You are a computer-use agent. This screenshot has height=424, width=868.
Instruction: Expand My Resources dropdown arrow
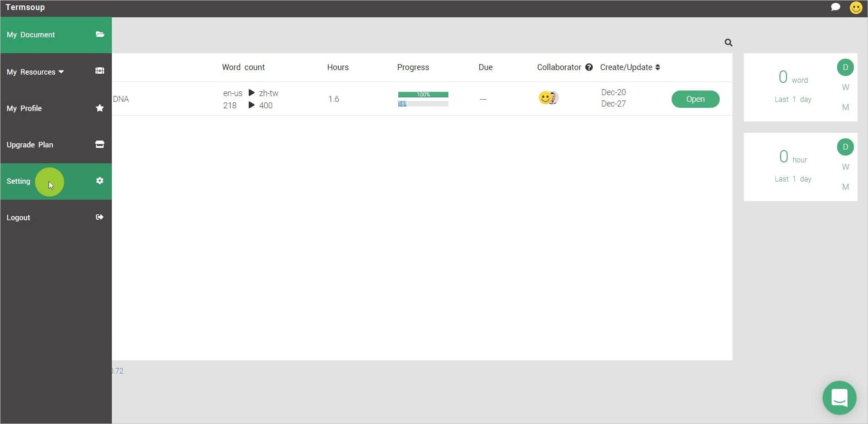[x=61, y=72]
